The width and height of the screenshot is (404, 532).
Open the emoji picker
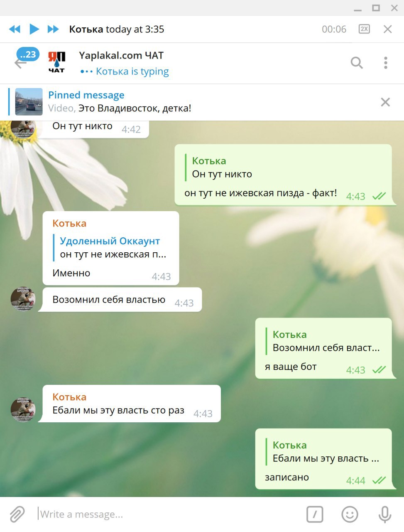[x=350, y=514]
